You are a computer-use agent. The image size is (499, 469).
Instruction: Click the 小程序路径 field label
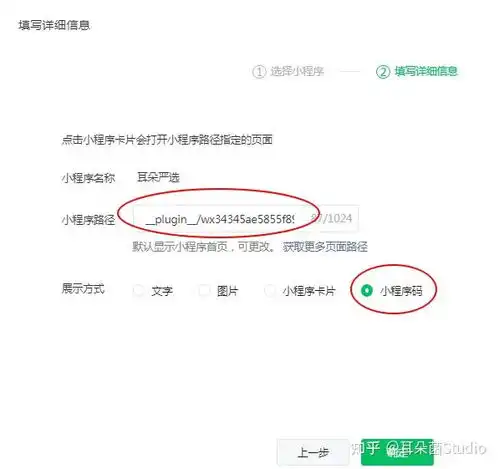tap(88, 220)
